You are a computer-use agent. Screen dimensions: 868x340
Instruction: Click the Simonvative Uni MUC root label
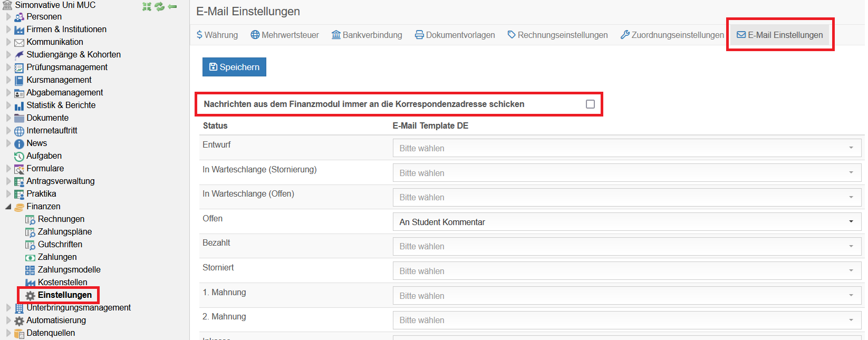(55, 5)
